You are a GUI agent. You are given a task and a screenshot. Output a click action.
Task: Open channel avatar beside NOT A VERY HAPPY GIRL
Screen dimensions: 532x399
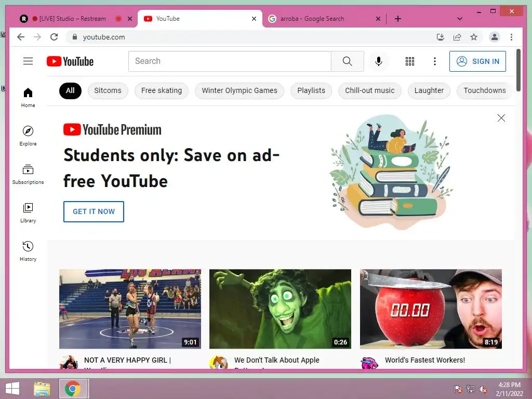[69, 362]
